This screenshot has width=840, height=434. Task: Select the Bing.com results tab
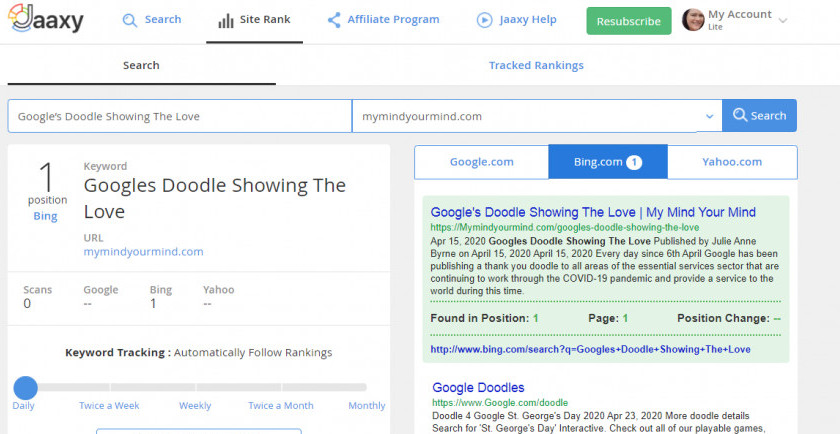(608, 162)
